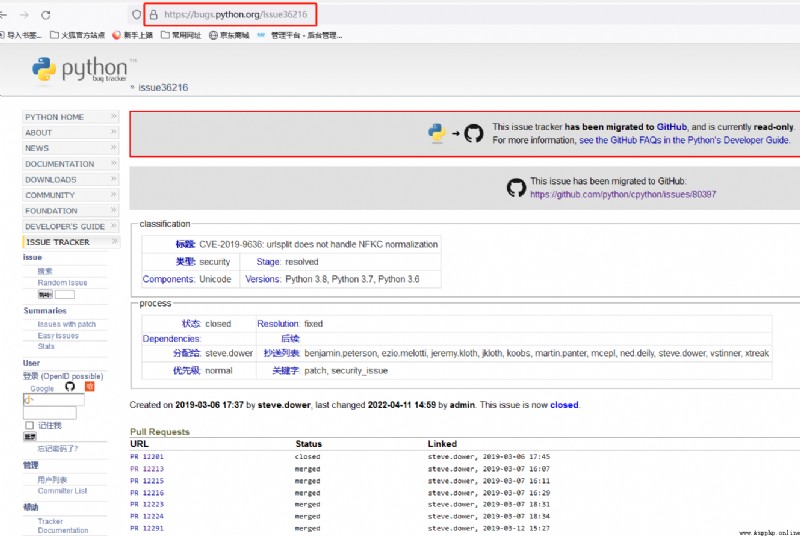This screenshot has height=536, width=800.
Task: Open the Versions field label link
Action: click(x=263, y=279)
